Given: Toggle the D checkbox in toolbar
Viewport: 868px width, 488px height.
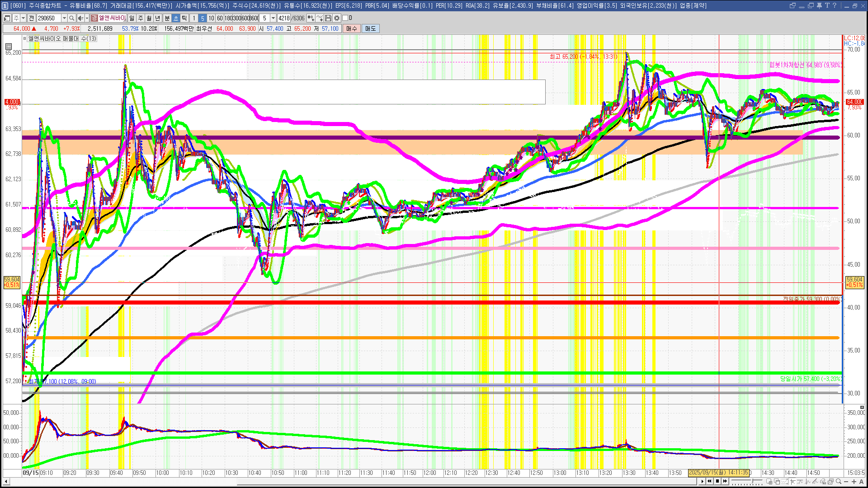Looking at the screenshot, I should [345, 18].
